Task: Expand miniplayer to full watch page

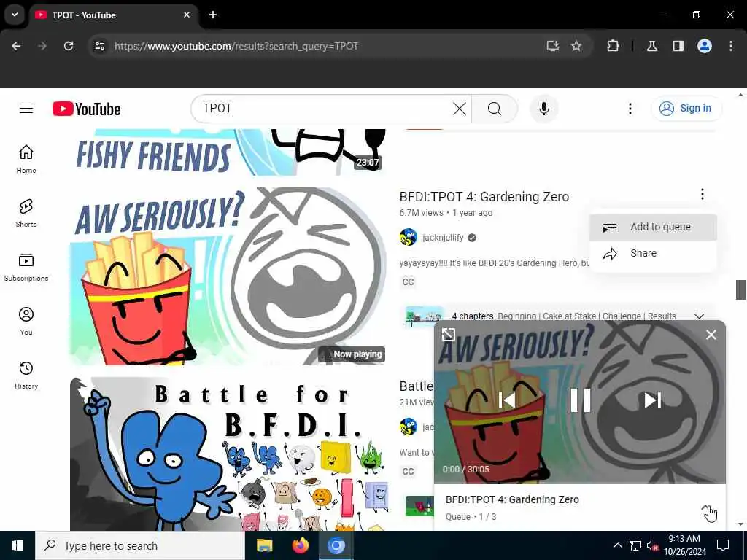Action: [x=449, y=334]
